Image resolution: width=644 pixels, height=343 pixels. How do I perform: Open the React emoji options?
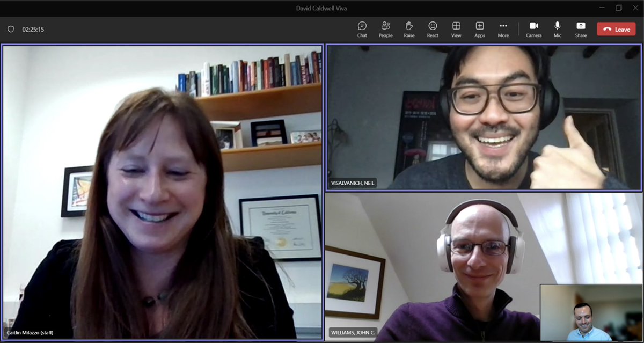(x=433, y=30)
